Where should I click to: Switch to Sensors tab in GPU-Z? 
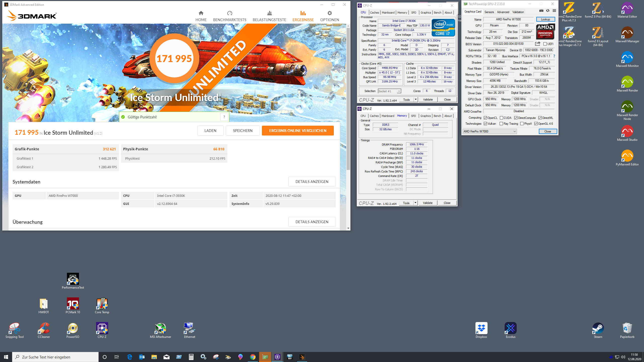pos(489,12)
